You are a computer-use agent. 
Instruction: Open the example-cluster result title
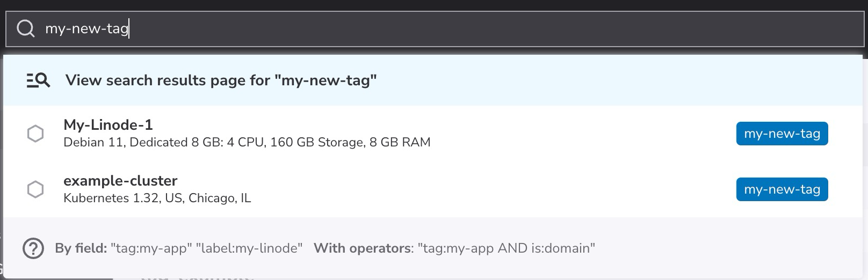click(120, 181)
